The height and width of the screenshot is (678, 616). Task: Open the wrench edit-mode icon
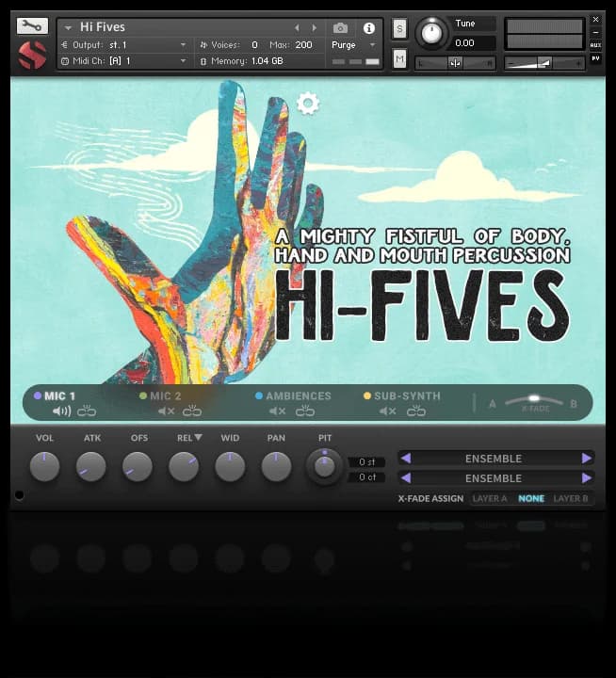pyautogui.click(x=32, y=26)
